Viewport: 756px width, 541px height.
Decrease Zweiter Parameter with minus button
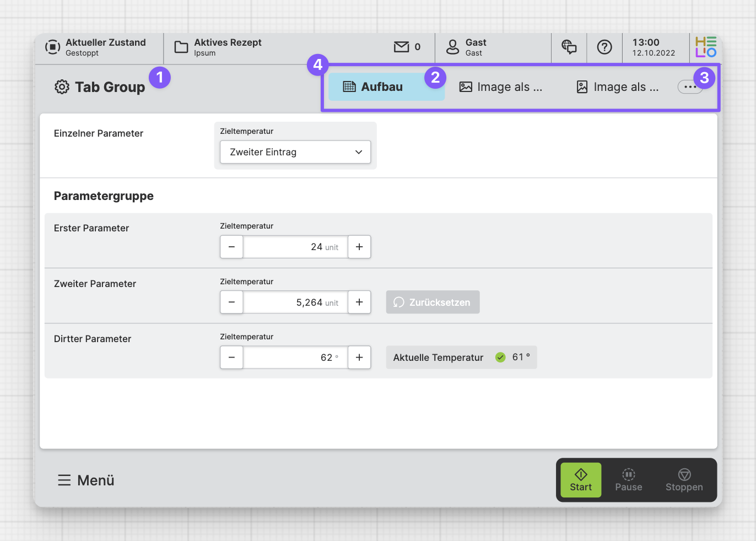pos(231,302)
